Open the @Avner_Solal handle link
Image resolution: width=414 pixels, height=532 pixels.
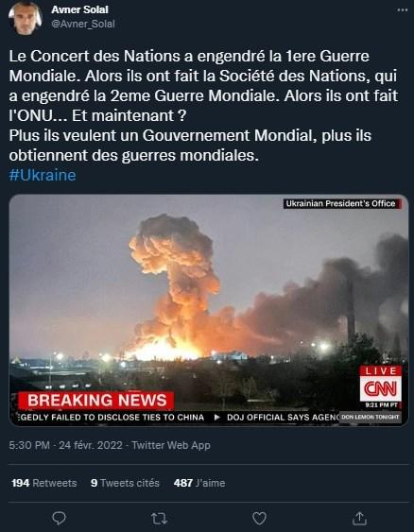(83, 24)
